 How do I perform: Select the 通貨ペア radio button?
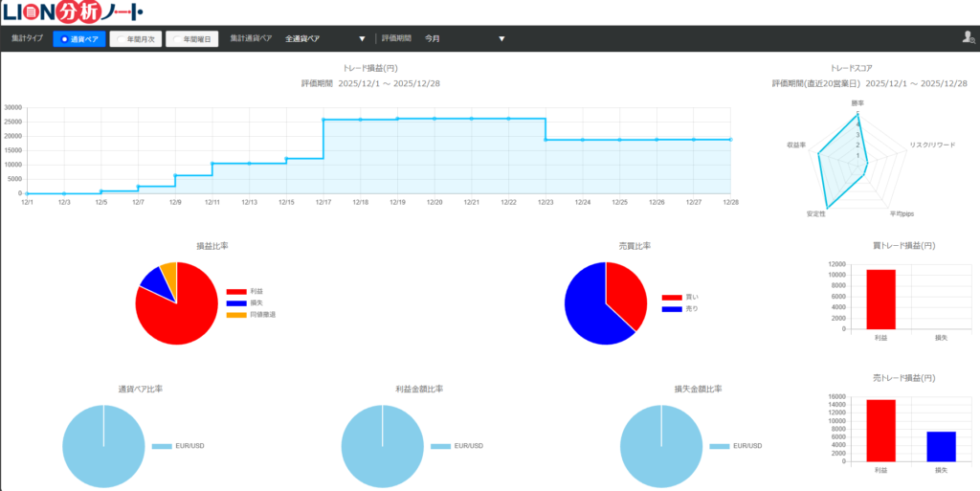79,39
